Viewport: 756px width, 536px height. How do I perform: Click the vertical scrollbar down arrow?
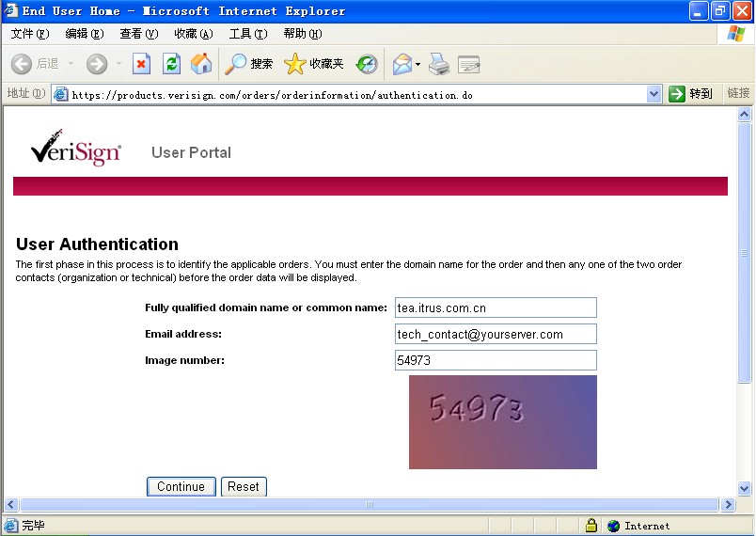tap(744, 488)
